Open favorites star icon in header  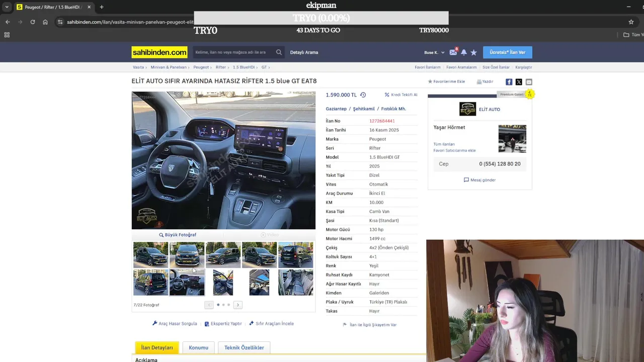pyautogui.click(x=473, y=52)
